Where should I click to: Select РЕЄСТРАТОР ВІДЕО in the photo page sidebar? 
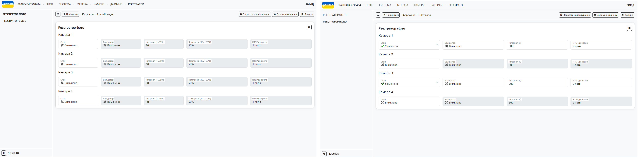tap(15, 21)
